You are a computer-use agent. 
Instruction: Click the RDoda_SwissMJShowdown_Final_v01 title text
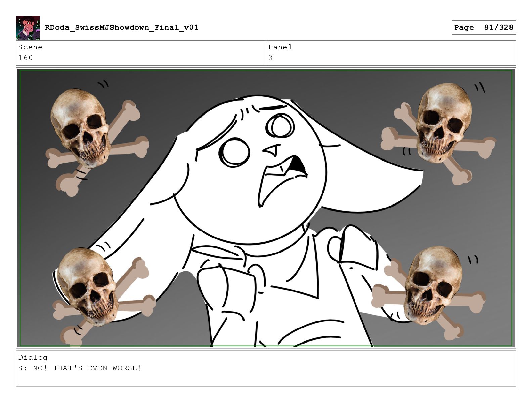click(x=122, y=27)
